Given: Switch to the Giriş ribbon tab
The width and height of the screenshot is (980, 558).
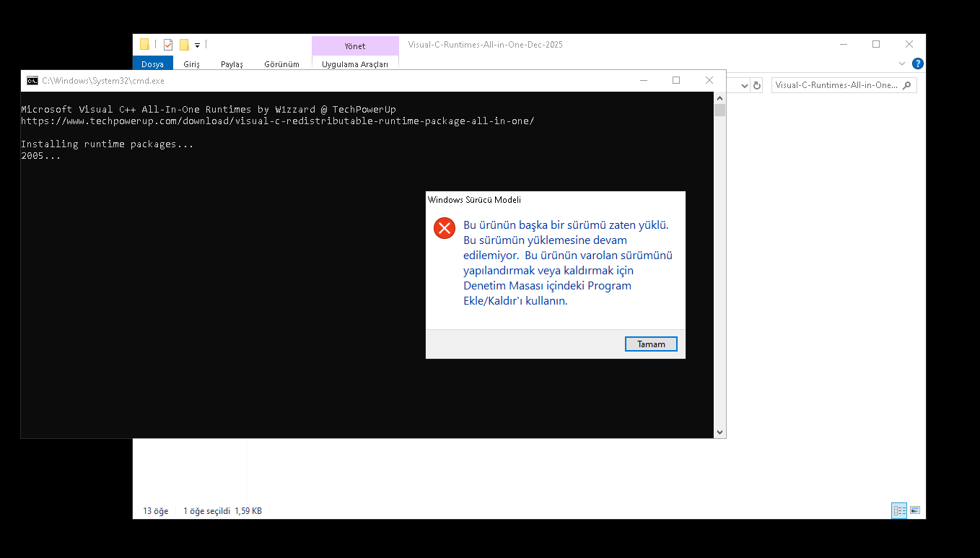Looking at the screenshot, I should [191, 64].
